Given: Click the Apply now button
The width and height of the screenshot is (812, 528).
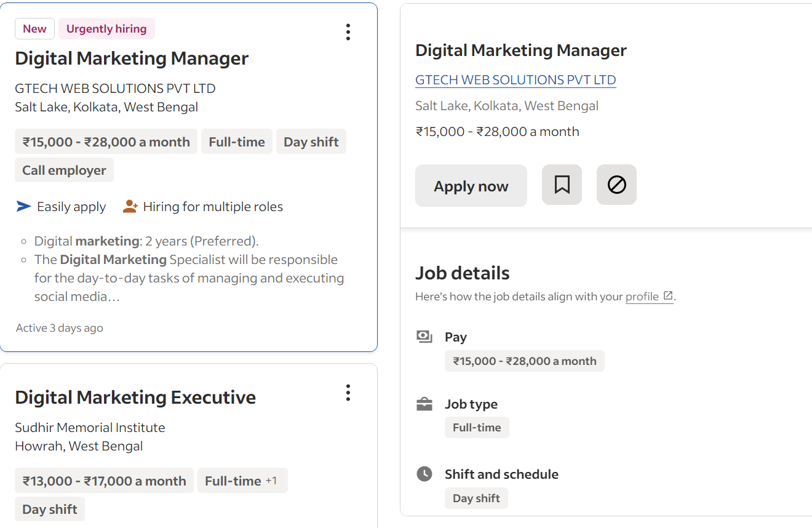Looking at the screenshot, I should [x=471, y=185].
